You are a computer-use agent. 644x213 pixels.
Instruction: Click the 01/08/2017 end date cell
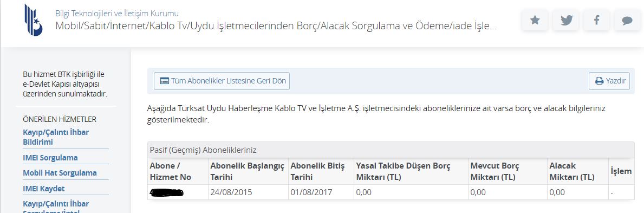coord(321,192)
